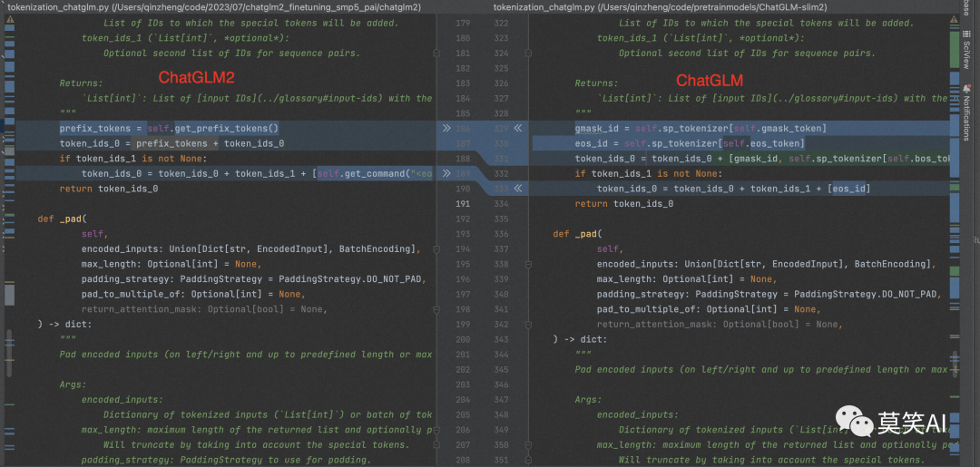Click left file title tokenization_chatglm.py (chatglm2 path)

click(x=214, y=7)
